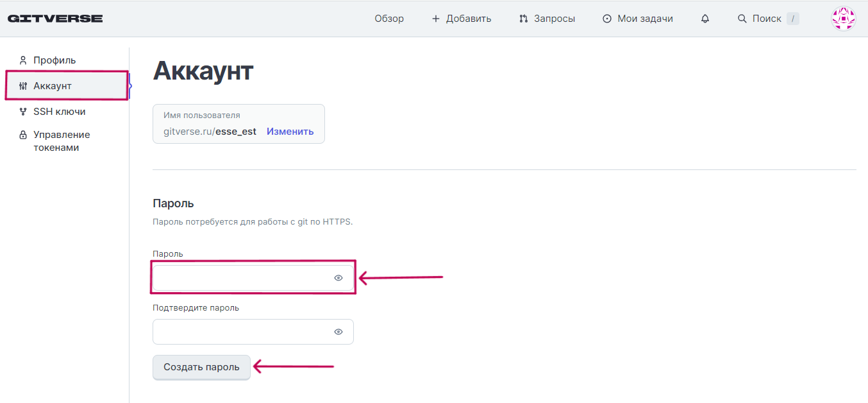Click the Поиск search box
The height and width of the screenshot is (403, 868).
pyautogui.click(x=767, y=19)
